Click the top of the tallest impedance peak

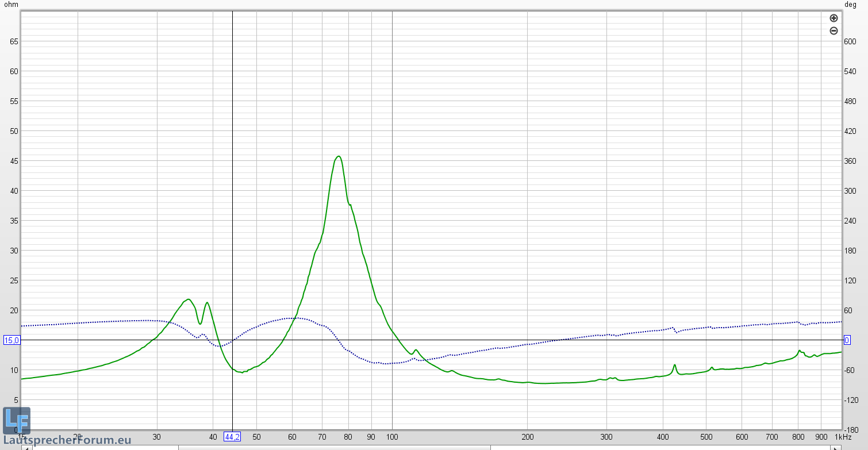339,156
